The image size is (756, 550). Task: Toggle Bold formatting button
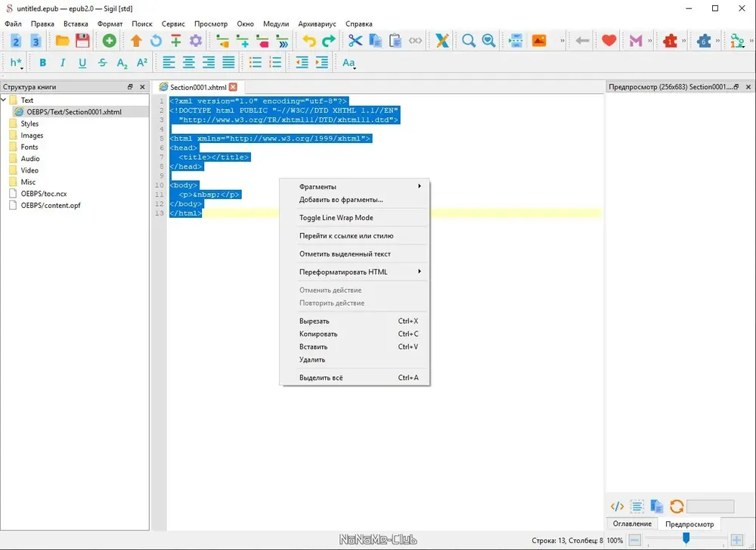(x=43, y=63)
